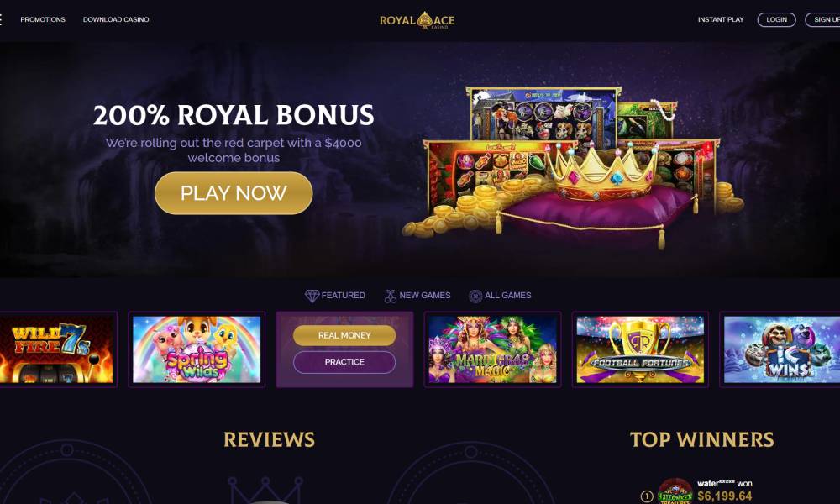
Task: Click the Play Now button
Action: [234, 193]
